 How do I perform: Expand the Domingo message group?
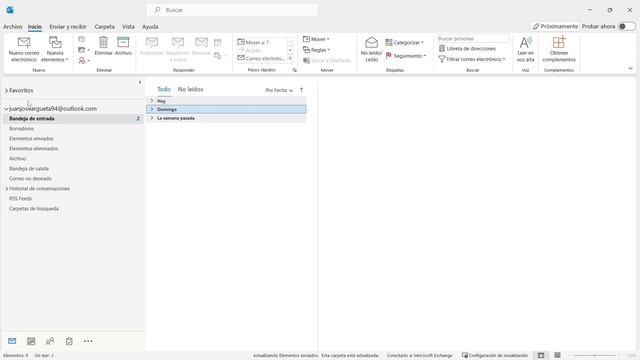click(x=152, y=109)
